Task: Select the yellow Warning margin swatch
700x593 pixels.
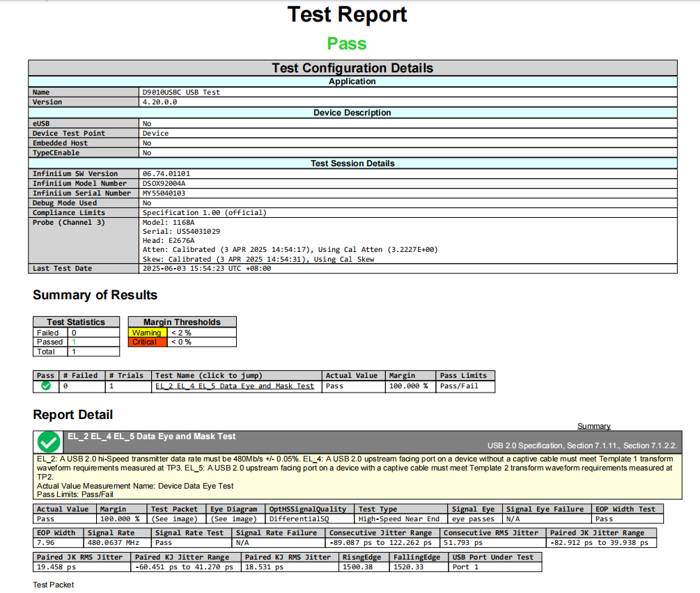Action: click(148, 333)
